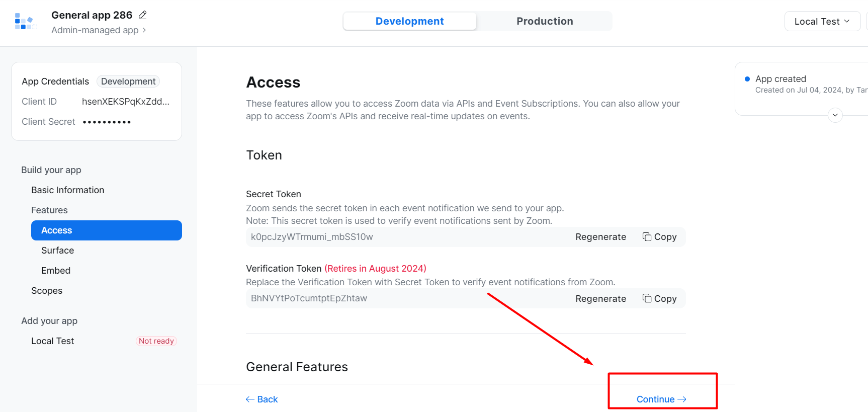Screen dimensions: 868x412
Task: Go to Scopes settings
Action: 47,290
